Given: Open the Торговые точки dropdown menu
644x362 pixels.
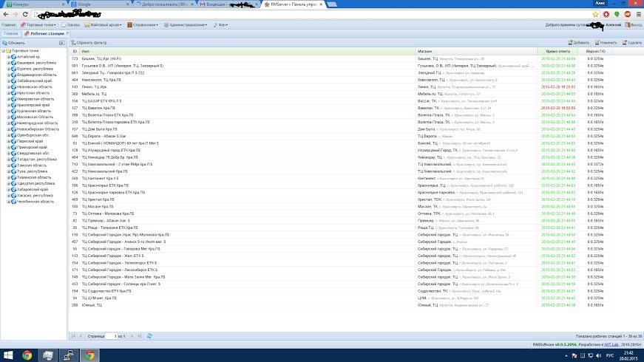Looking at the screenshot, I should [38, 25].
